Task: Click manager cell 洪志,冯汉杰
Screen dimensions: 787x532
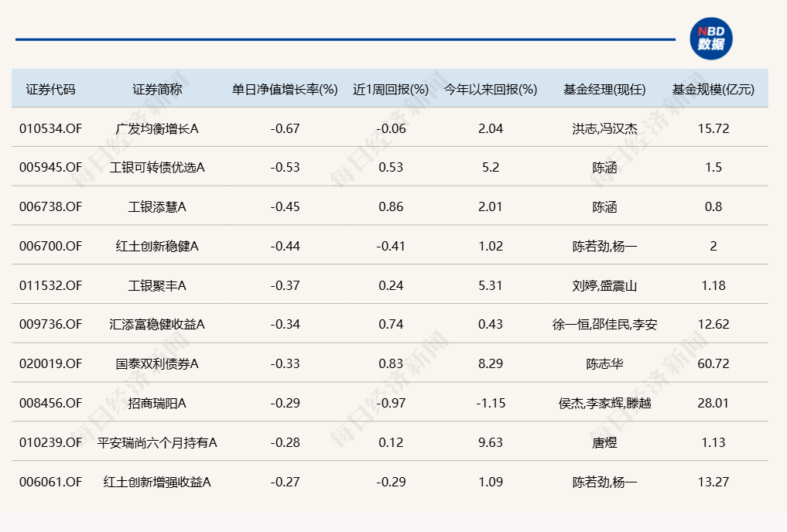Action: coord(604,128)
